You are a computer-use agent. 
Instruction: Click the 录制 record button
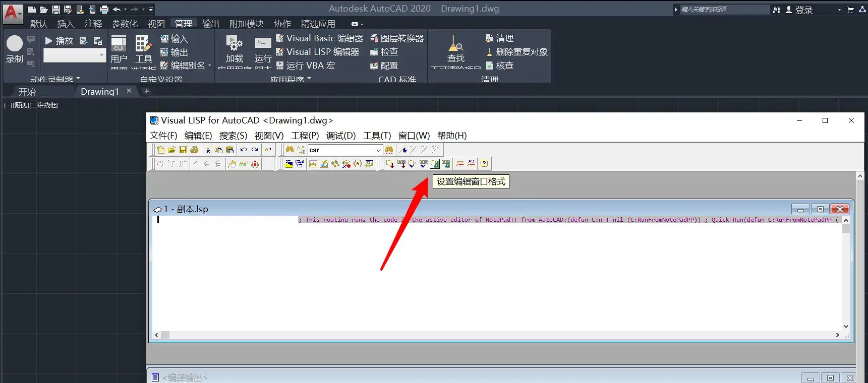click(15, 49)
